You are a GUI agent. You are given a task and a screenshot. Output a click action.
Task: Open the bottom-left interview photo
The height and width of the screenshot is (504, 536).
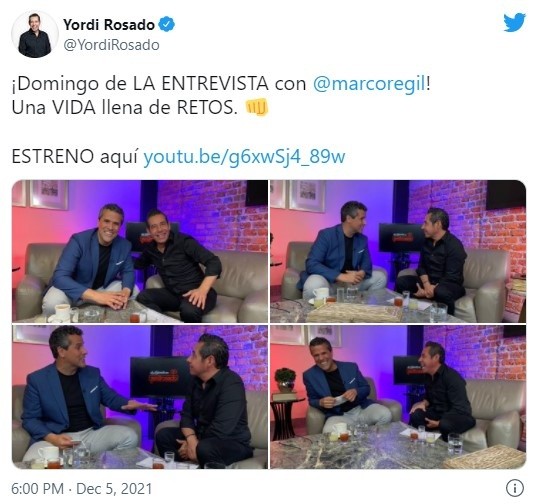coord(140,397)
